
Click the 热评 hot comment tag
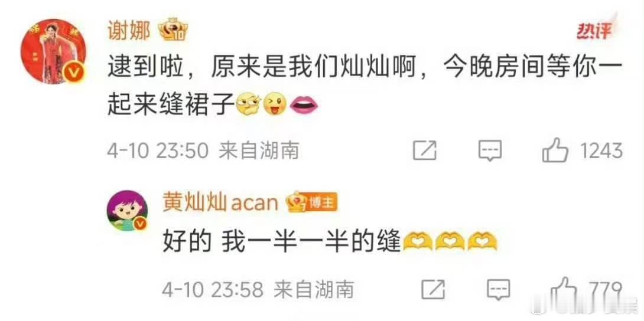point(593,31)
